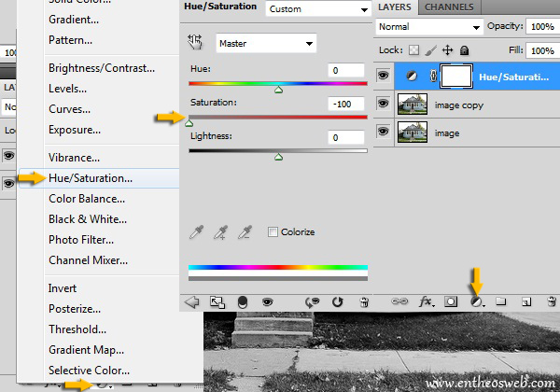Open the Normal blend mode dropdown

429,27
